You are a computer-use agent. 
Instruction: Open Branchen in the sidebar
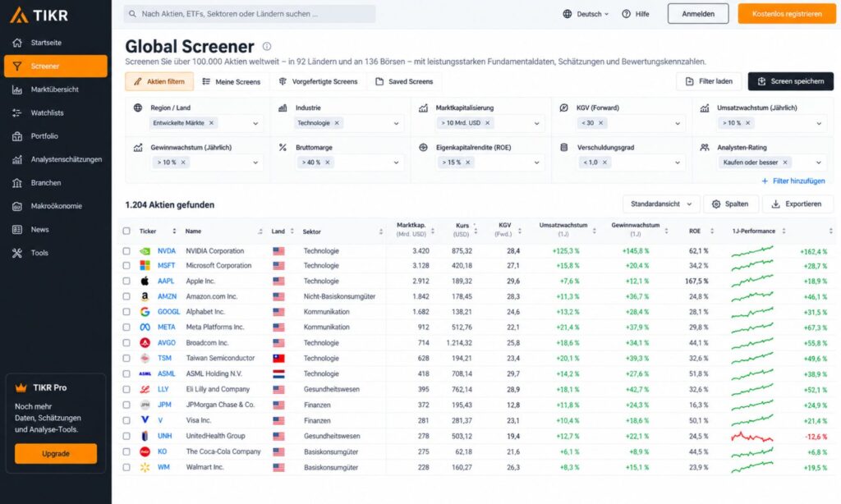click(x=46, y=183)
